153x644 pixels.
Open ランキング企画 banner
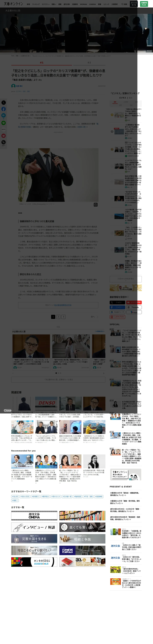[x=126, y=288]
